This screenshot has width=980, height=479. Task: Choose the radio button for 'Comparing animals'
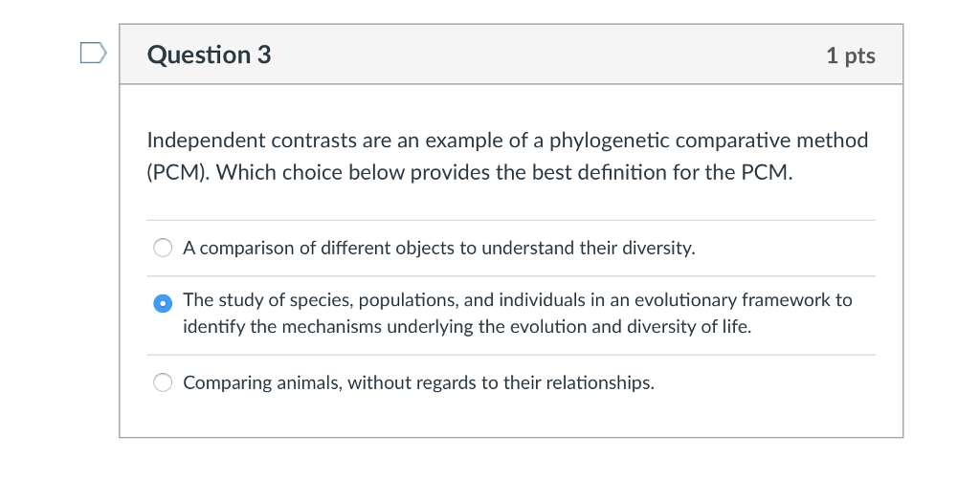pyautogui.click(x=163, y=382)
